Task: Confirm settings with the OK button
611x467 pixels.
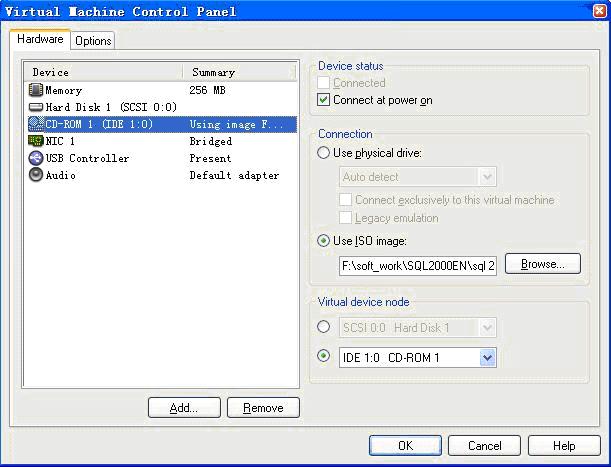Action: 404,445
